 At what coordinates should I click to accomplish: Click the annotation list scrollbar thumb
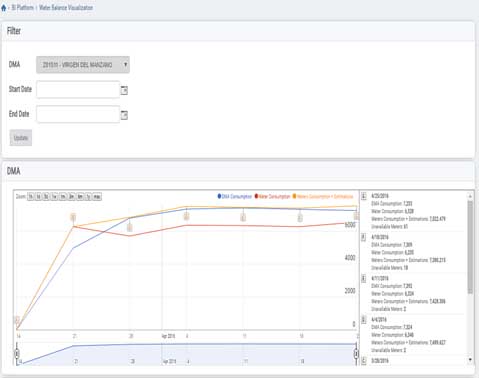pos(470,247)
